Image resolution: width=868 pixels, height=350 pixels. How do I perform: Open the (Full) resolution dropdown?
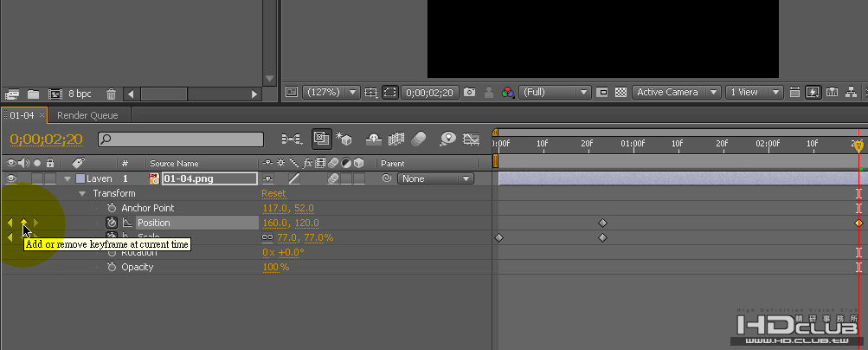(x=555, y=93)
